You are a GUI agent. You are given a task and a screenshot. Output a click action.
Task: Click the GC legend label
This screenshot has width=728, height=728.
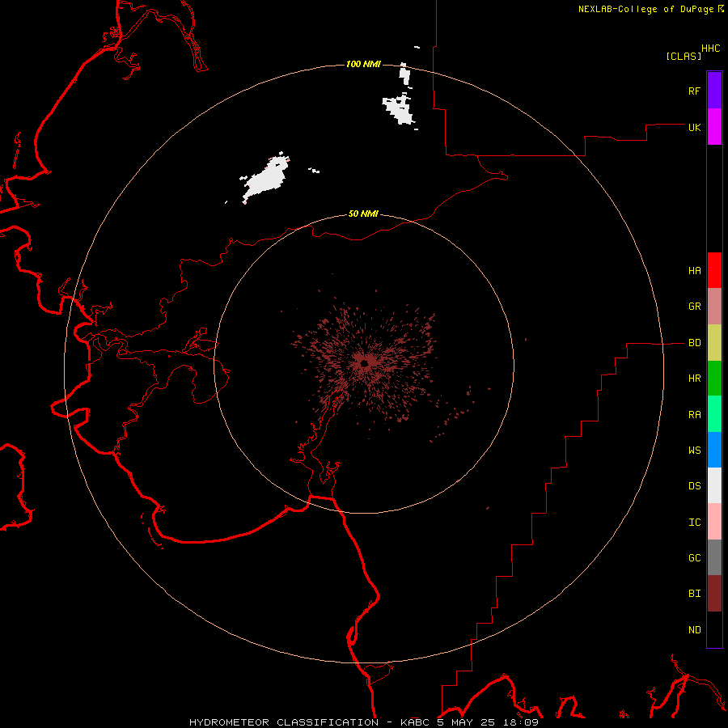pyautogui.click(x=695, y=558)
